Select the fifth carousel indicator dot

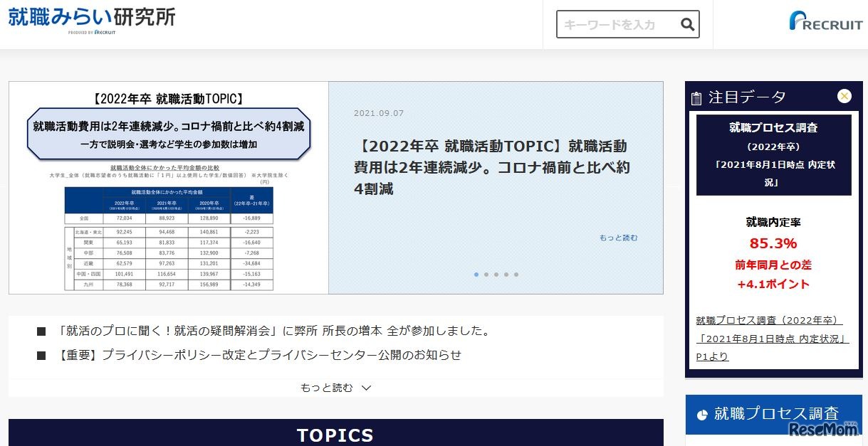516,274
